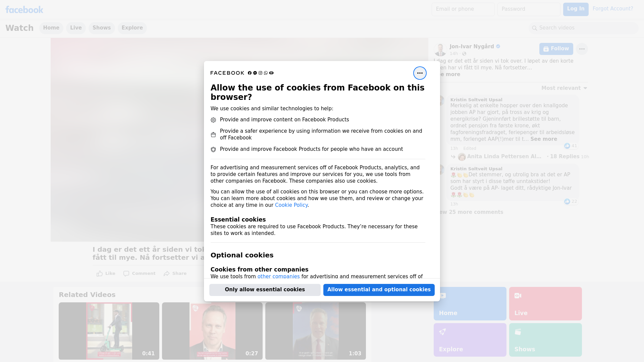Open the 0:41 related video thumbnail
Image resolution: width=644 pixels, height=362 pixels.
coord(109,331)
